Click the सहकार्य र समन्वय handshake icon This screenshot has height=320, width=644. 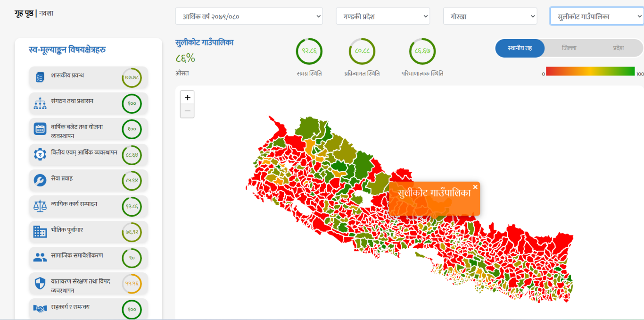40,309
